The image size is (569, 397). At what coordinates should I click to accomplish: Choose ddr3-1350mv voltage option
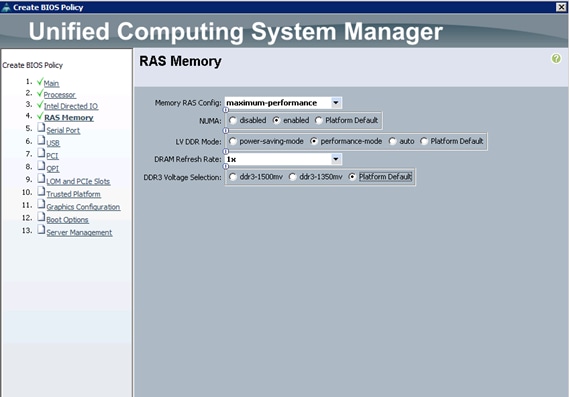point(292,177)
